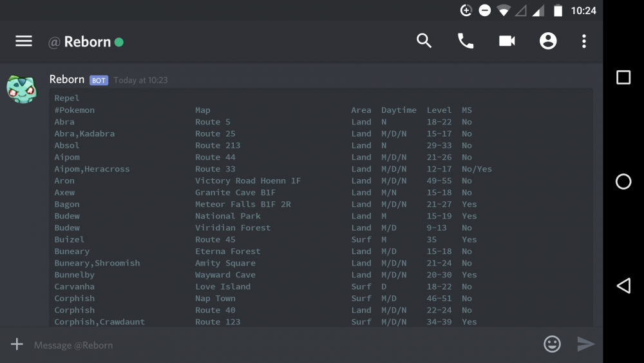Tap the green online status dot
644x363 pixels.
(x=118, y=43)
